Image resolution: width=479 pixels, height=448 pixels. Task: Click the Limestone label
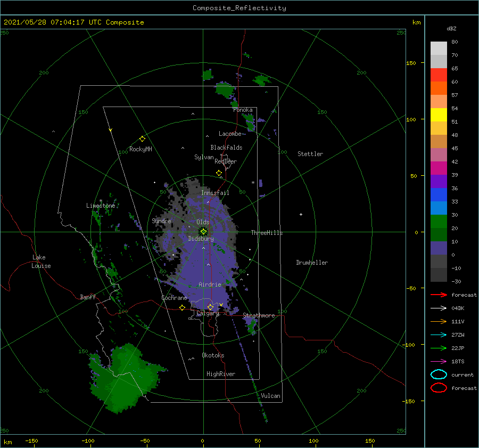pyautogui.click(x=101, y=206)
